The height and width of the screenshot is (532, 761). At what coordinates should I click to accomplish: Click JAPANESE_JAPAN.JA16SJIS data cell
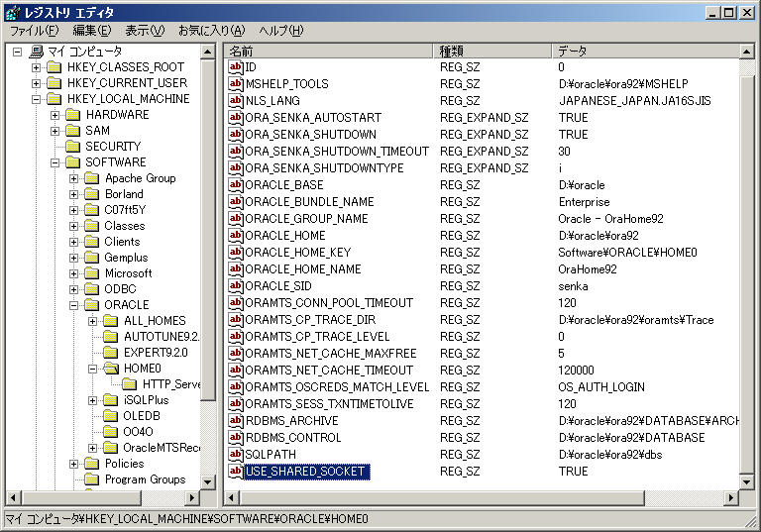[635, 100]
